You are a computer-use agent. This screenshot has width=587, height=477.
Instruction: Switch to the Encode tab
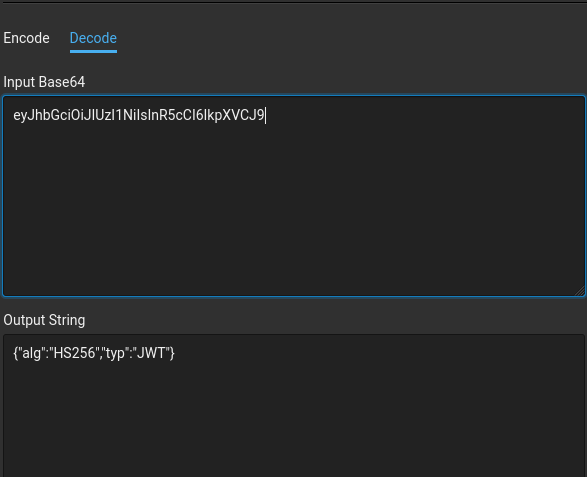[26, 38]
